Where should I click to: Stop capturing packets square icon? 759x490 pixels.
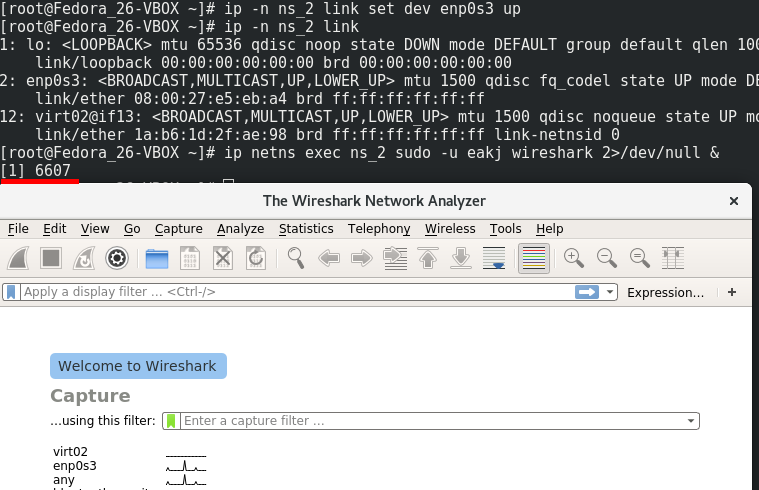click(x=51, y=258)
